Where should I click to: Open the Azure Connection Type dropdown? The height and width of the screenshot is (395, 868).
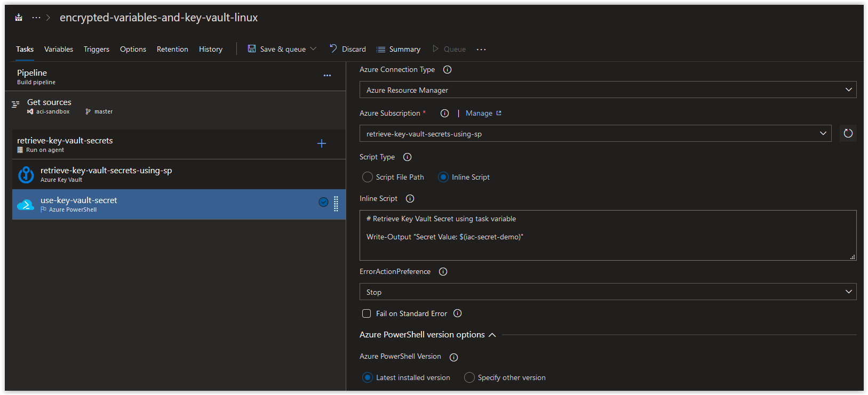pyautogui.click(x=608, y=90)
